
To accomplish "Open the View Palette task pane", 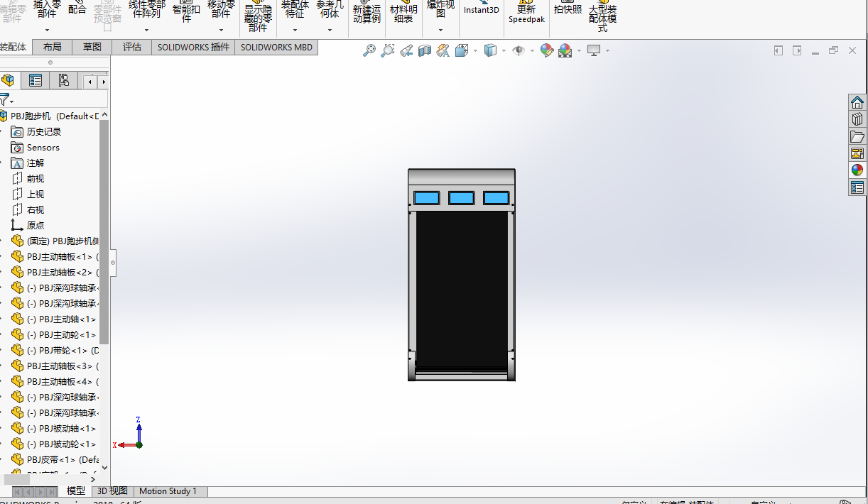I will (857, 153).
